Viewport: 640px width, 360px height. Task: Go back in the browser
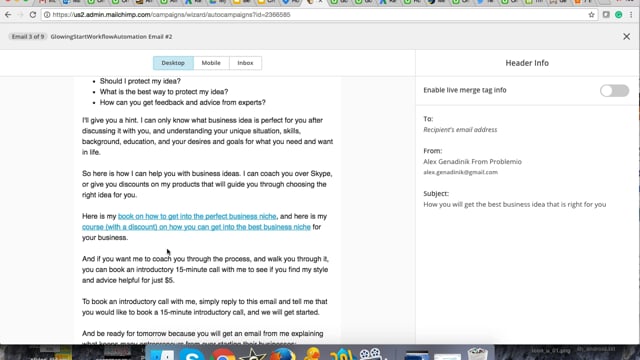8,15
